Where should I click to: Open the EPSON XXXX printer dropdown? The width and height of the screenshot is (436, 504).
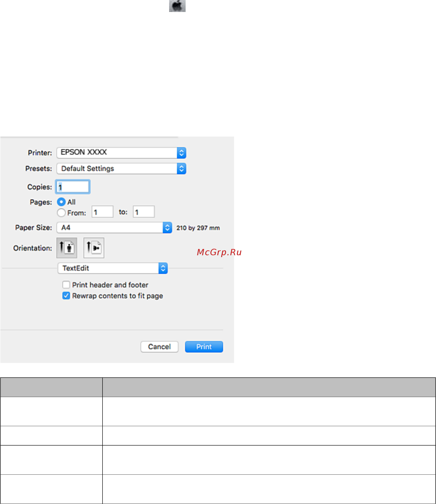click(117, 153)
